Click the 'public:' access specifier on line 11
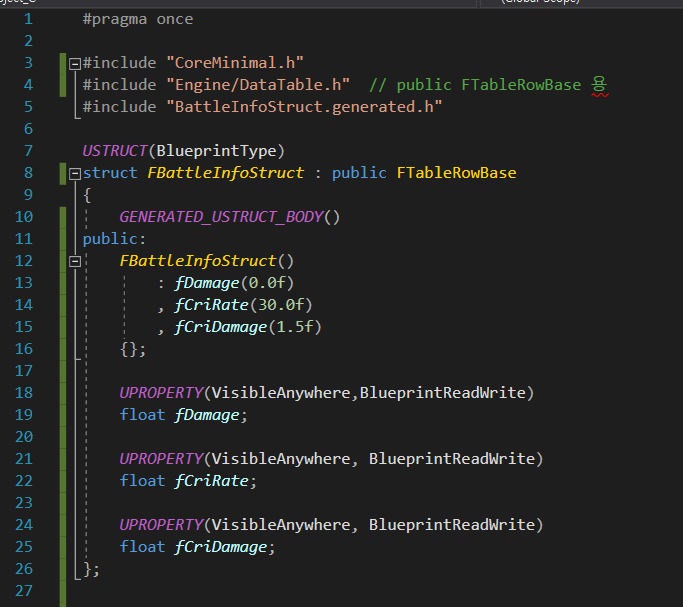This screenshot has width=683, height=607. 114,239
